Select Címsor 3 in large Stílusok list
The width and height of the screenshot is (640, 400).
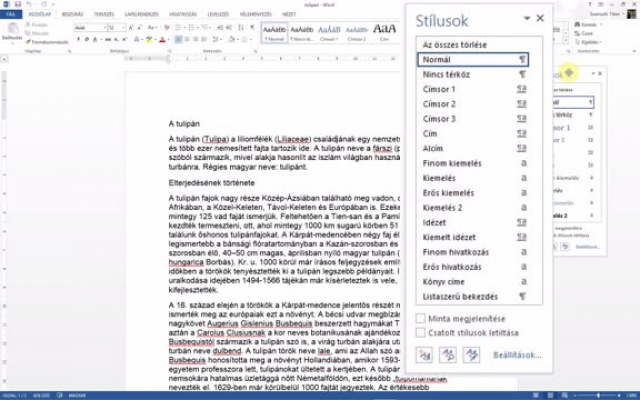click(x=473, y=119)
